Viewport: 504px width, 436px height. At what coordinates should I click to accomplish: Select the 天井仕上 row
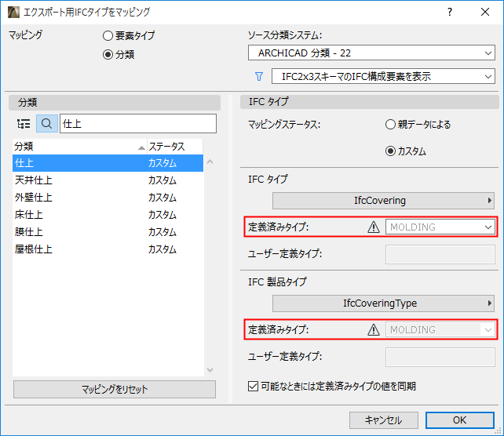point(108,180)
